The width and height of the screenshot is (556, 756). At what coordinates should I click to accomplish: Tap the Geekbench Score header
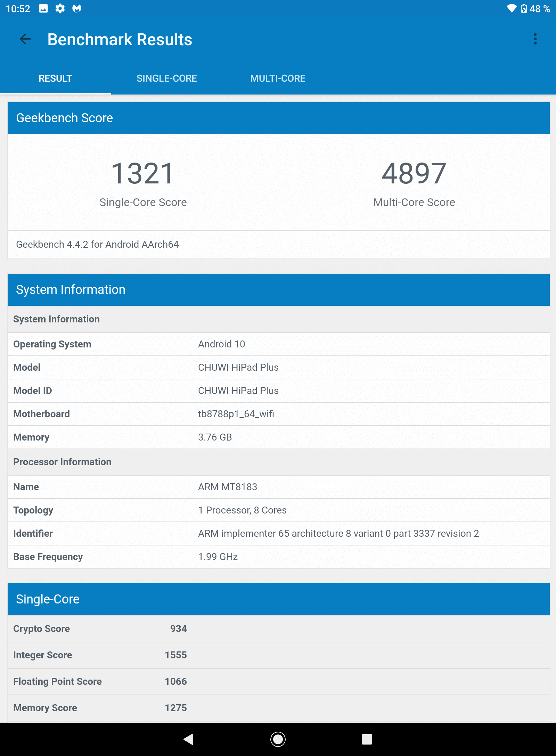point(279,118)
